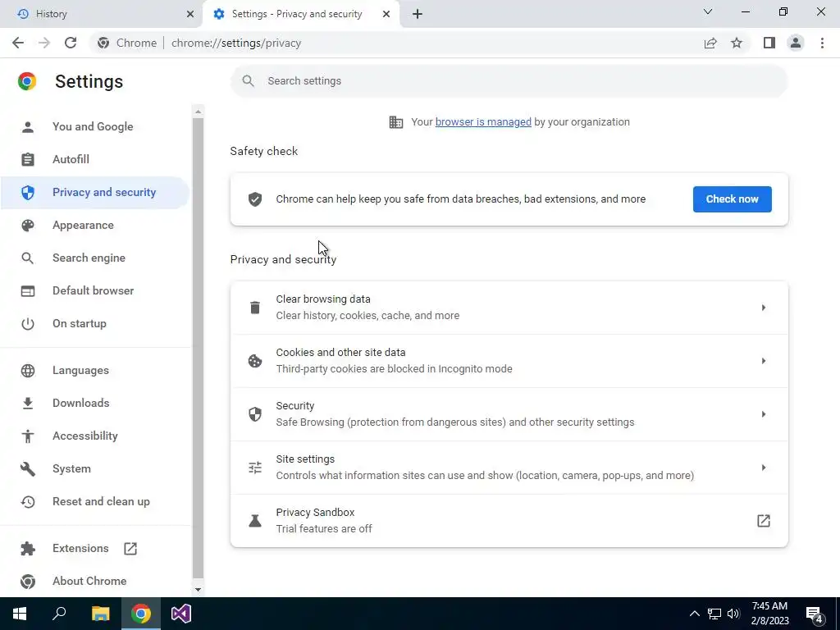The image size is (840, 630).
Task: Close the History tab
Action: (190, 14)
